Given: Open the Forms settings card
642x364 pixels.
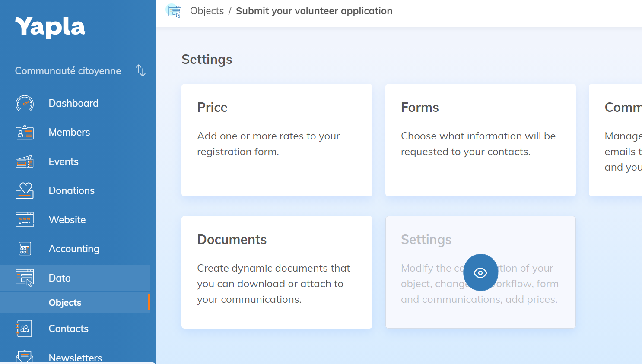Looking at the screenshot, I should [480, 140].
